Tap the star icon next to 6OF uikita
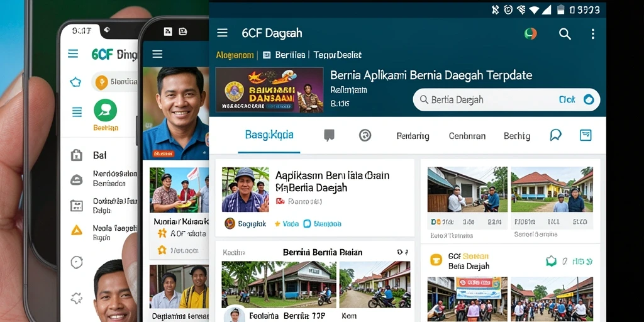Viewport: 644px width, 322px height. pos(162,233)
